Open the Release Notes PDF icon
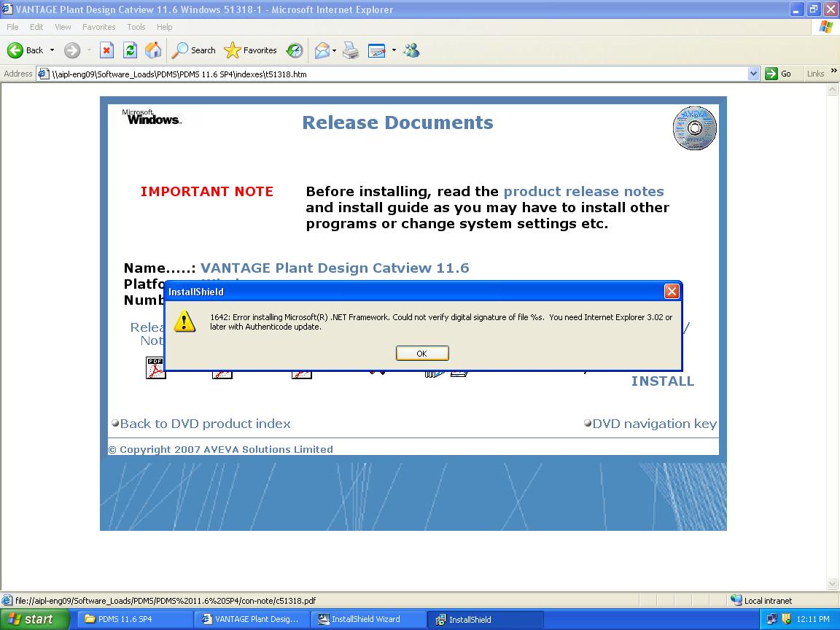The width and height of the screenshot is (840, 630). pos(155,368)
